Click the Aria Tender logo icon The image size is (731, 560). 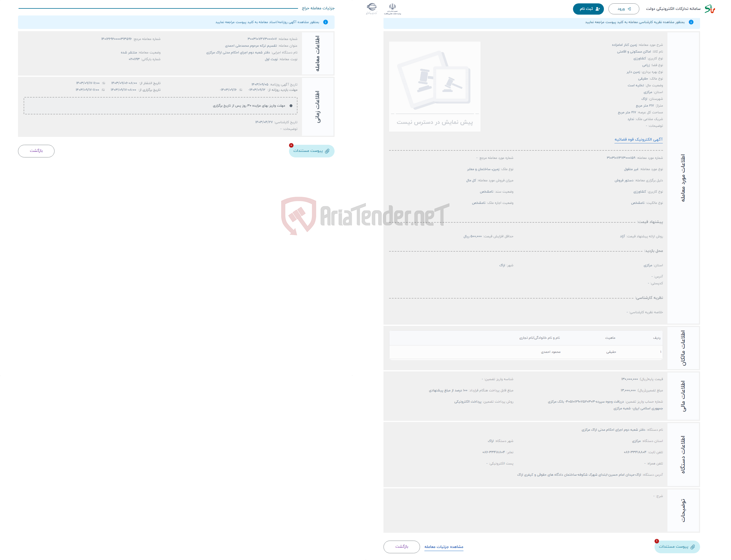288,218
